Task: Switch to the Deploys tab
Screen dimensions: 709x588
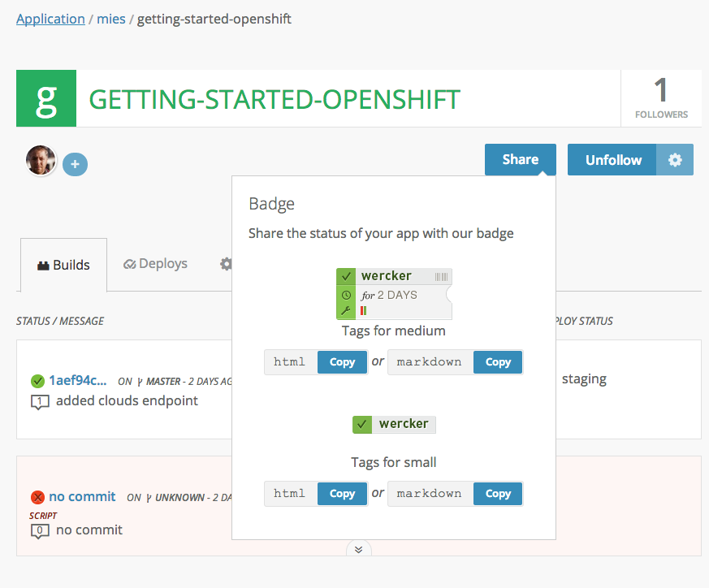Action: point(155,264)
